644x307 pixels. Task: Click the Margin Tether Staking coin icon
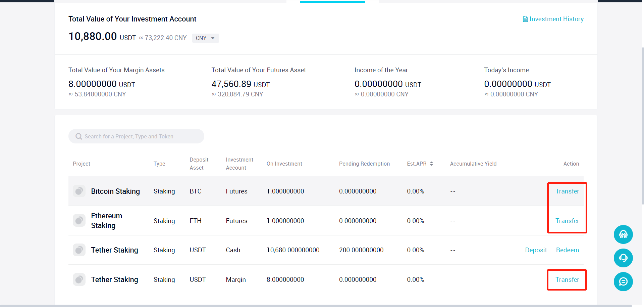pos(79,279)
